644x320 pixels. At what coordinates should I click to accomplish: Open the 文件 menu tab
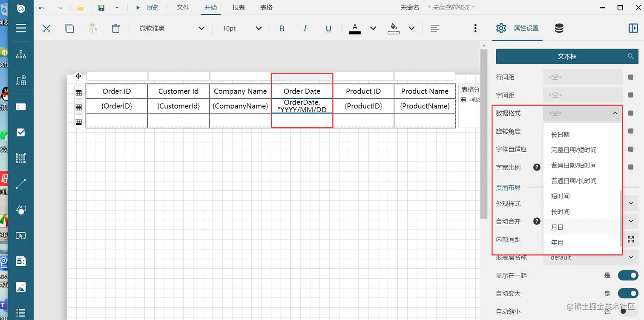tap(183, 8)
